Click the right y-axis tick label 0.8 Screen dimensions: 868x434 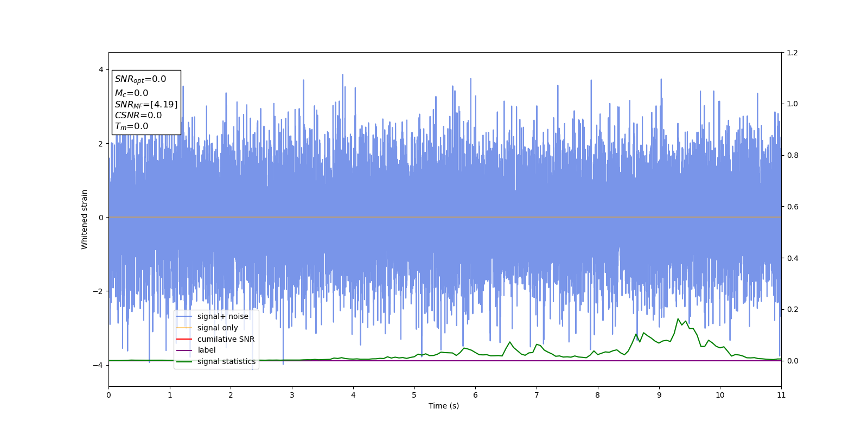(x=793, y=155)
